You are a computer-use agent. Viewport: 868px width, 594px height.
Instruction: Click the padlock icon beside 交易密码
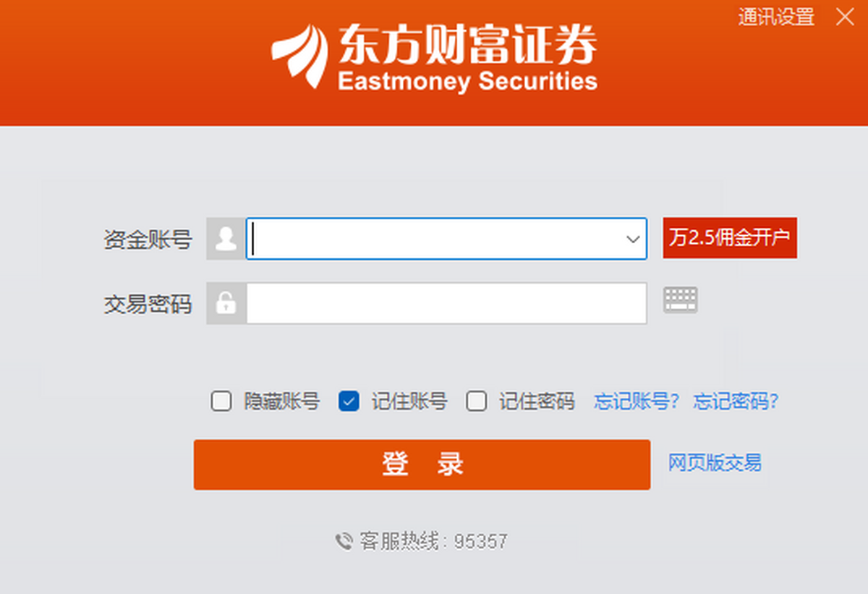point(226,303)
